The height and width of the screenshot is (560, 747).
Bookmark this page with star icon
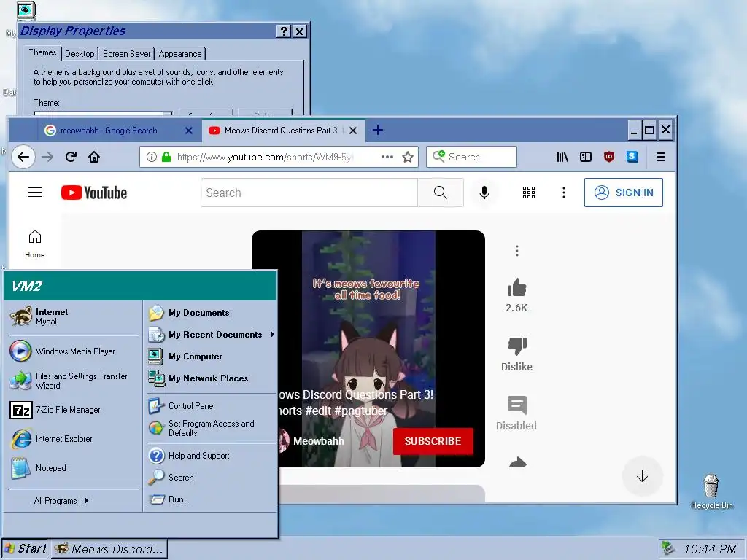pos(408,157)
